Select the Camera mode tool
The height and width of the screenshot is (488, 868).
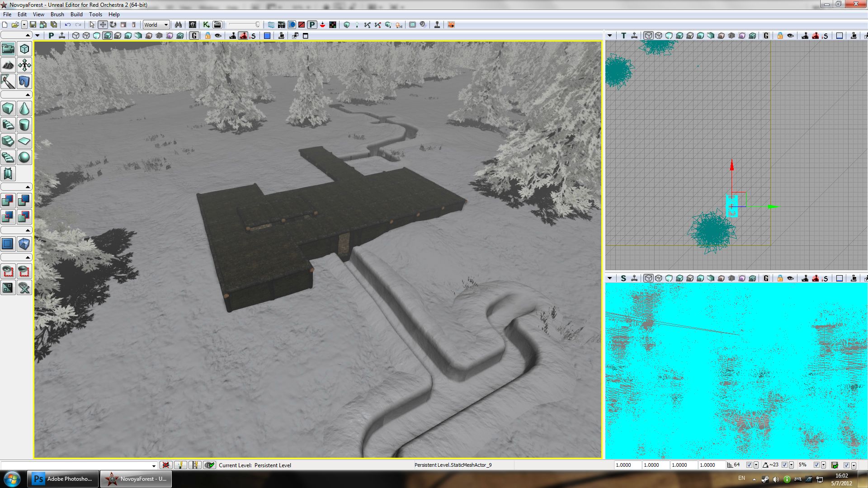click(8, 49)
